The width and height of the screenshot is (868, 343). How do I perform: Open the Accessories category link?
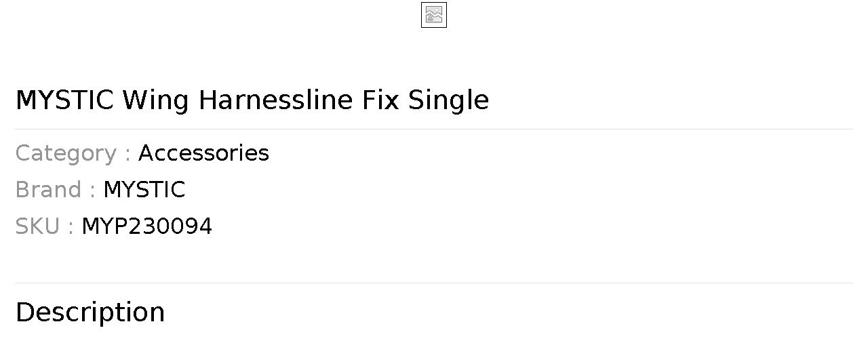tap(203, 153)
